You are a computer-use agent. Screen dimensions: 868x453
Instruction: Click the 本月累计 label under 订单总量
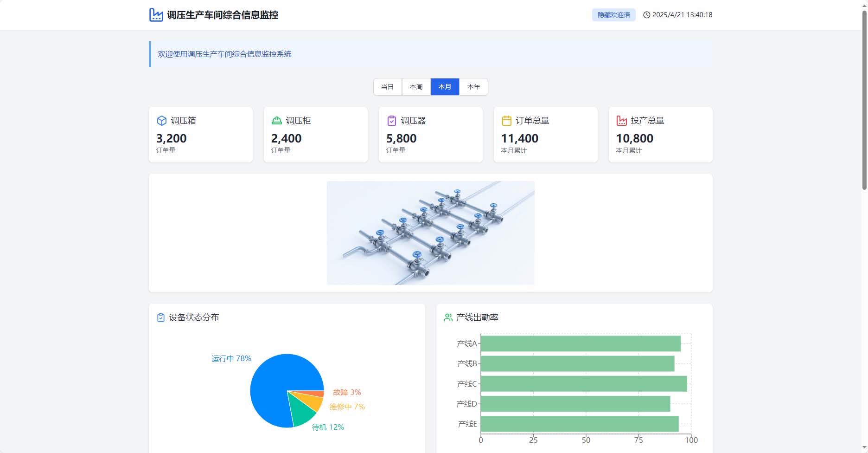pyautogui.click(x=514, y=150)
